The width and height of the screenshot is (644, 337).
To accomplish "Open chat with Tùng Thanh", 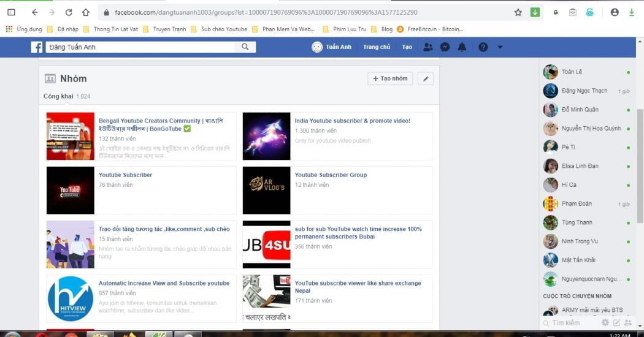I will [587, 222].
